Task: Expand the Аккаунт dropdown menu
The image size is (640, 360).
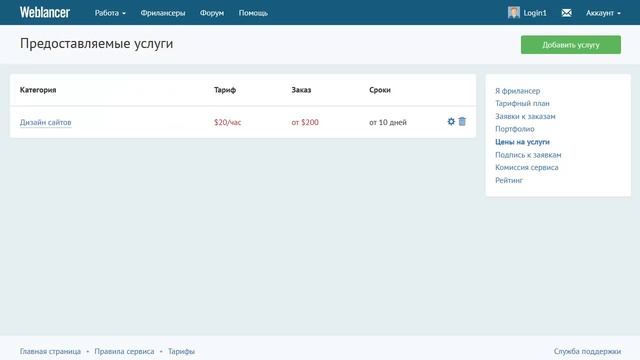Action: click(603, 13)
